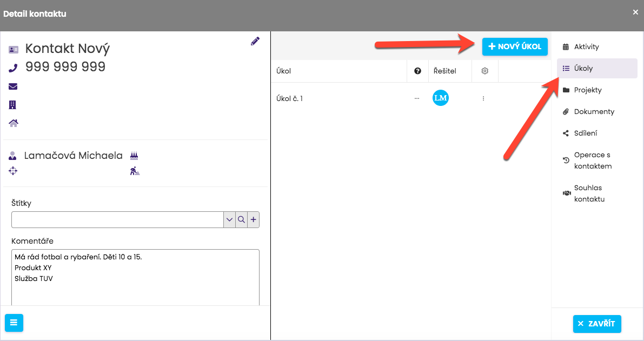
Task: Click the company building icon
Action: (x=14, y=105)
